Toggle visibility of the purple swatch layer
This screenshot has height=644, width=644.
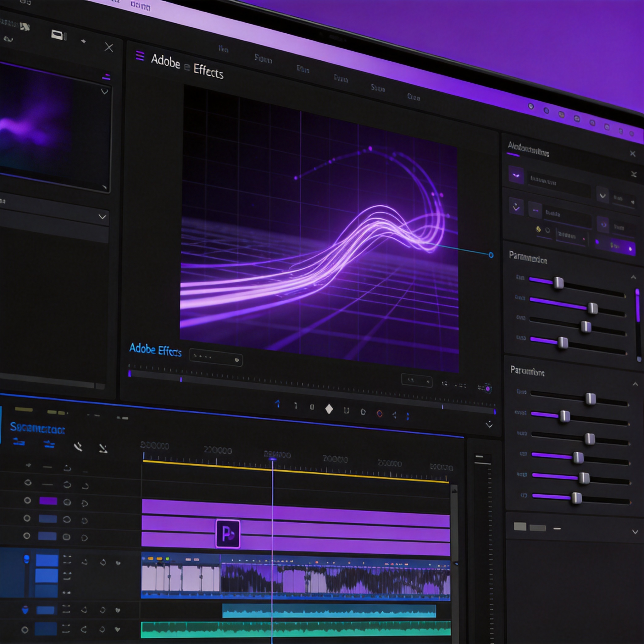click(x=27, y=500)
